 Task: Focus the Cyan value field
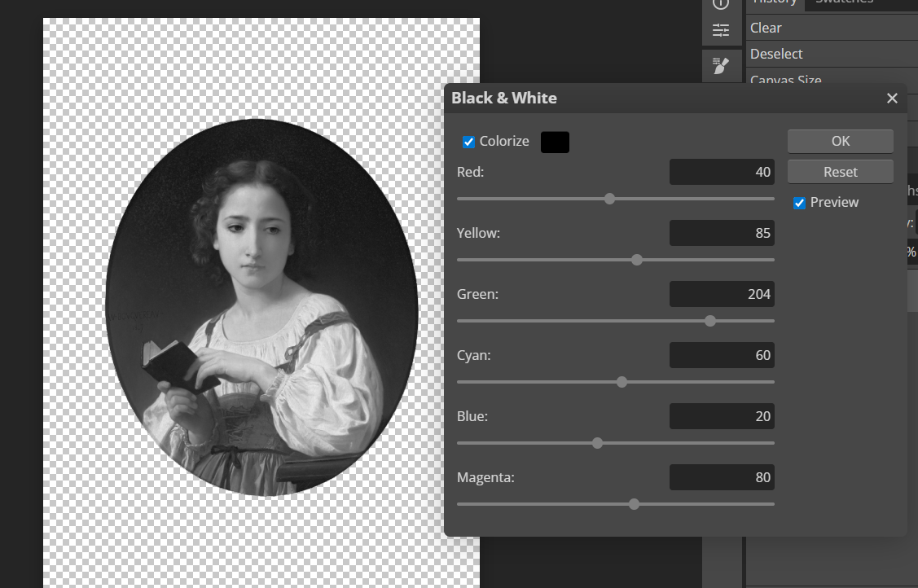point(721,355)
